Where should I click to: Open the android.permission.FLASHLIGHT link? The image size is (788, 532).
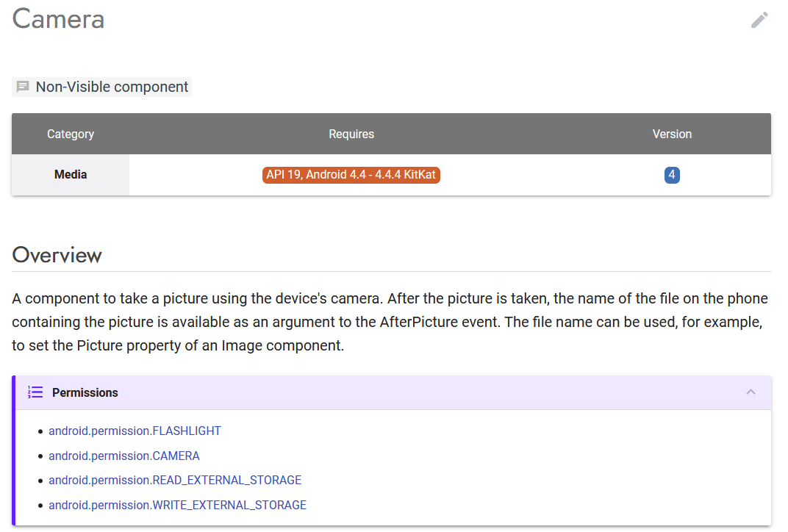(135, 431)
